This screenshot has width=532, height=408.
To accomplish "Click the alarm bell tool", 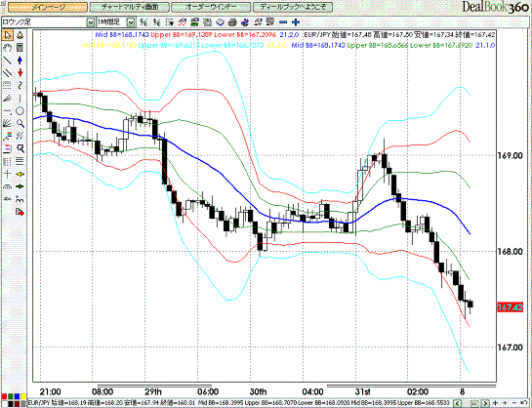I will click(x=20, y=35).
